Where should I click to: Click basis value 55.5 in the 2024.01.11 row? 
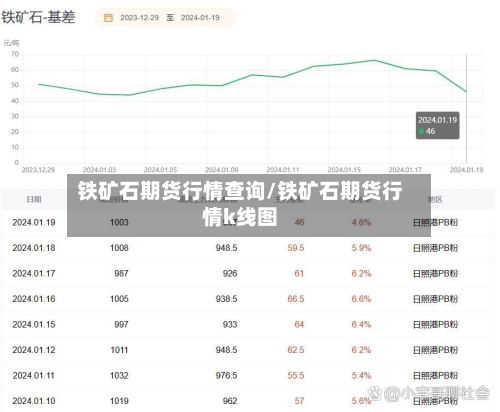click(x=296, y=376)
